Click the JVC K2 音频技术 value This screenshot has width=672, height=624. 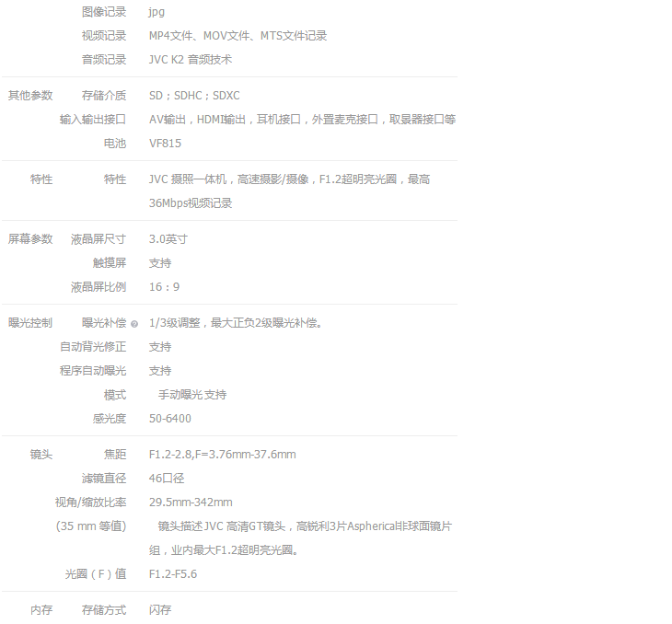tap(191, 60)
